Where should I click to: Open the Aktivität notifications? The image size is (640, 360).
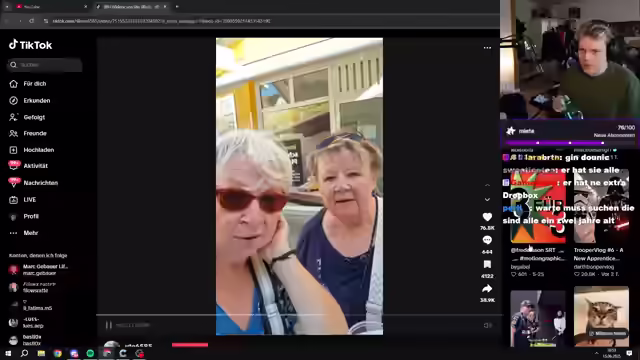pyautogui.click(x=36, y=166)
